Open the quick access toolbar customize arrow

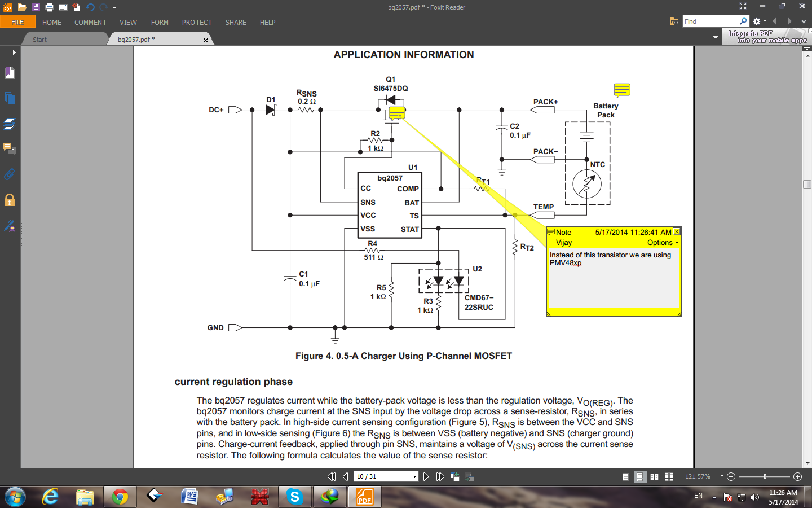(114, 7)
